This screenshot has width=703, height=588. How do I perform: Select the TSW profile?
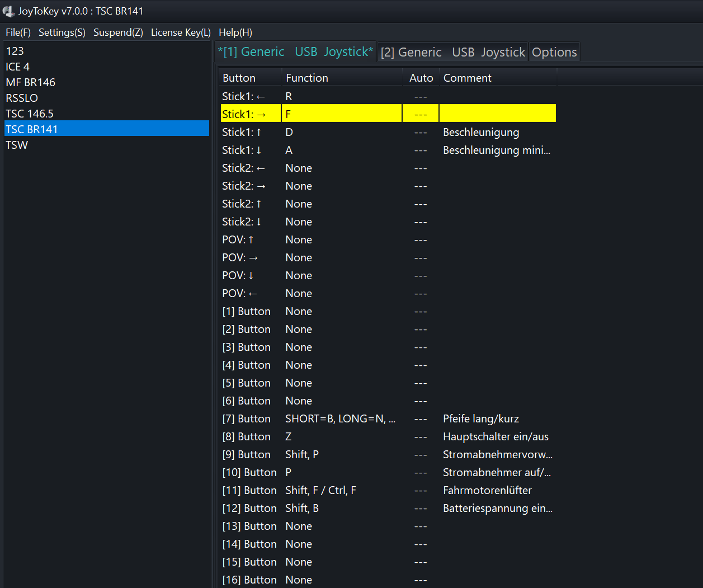tap(106, 145)
